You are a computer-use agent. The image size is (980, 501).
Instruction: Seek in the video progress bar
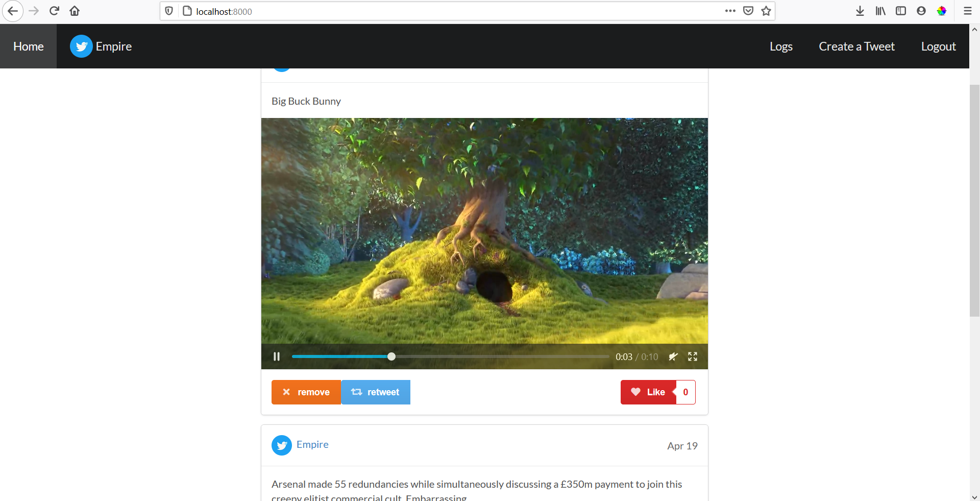[x=450, y=356]
